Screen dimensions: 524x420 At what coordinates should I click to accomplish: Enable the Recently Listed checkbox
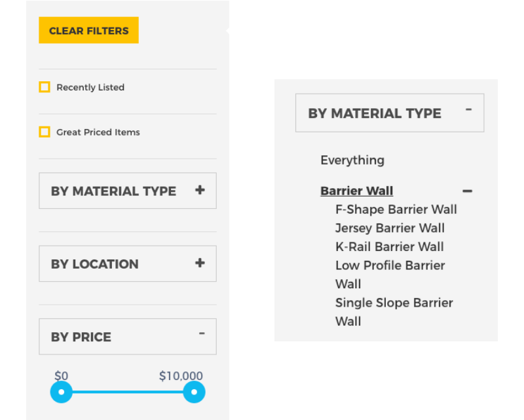45,87
